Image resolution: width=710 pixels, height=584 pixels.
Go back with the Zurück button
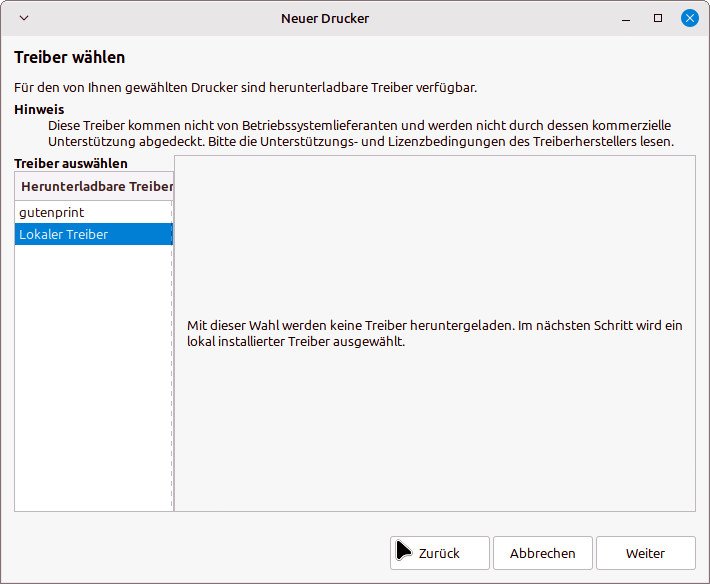coord(440,553)
